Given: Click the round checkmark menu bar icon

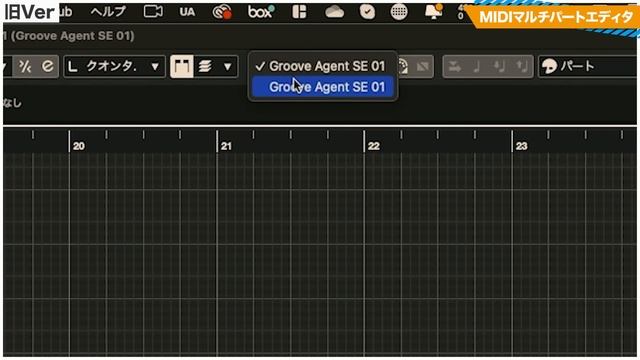Looking at the screenshot, I should coord(367,12).
